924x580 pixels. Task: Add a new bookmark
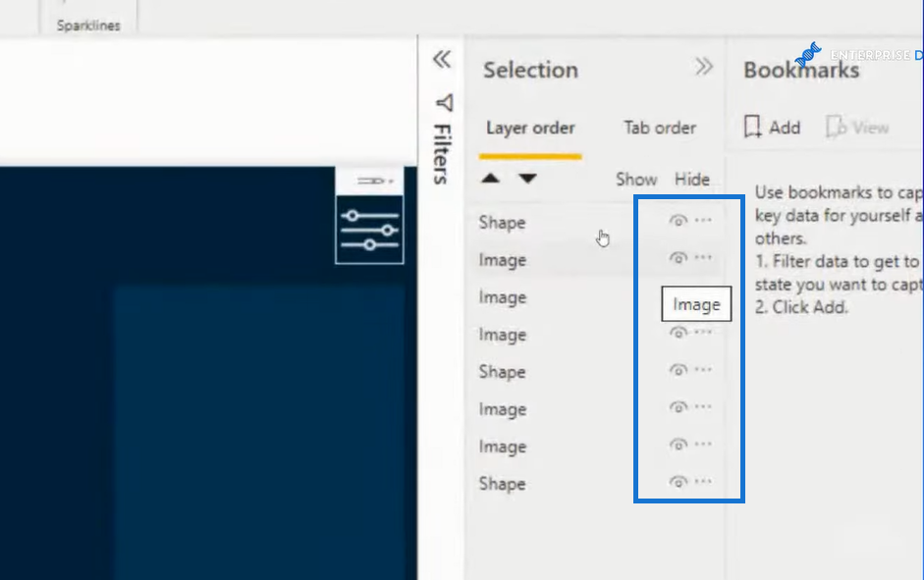pyautogui.click(x=772, y=128)
